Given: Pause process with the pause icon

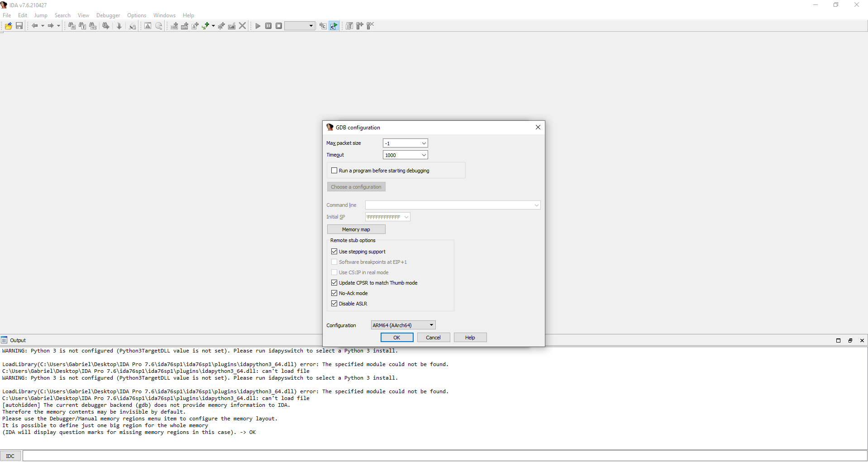Looking at the screenshot, I should (x=268, y=26).
